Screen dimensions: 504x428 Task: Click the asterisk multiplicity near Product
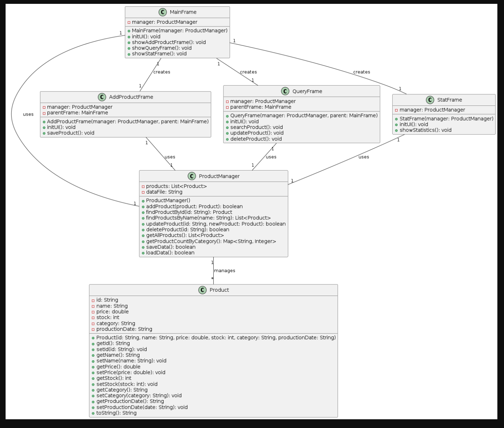(x=212, y=278)
